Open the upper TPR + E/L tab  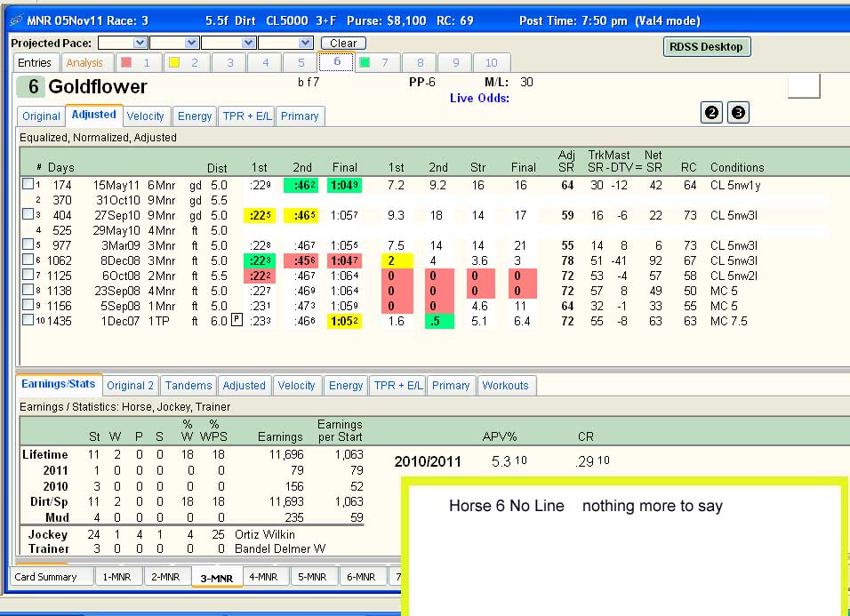247,116
